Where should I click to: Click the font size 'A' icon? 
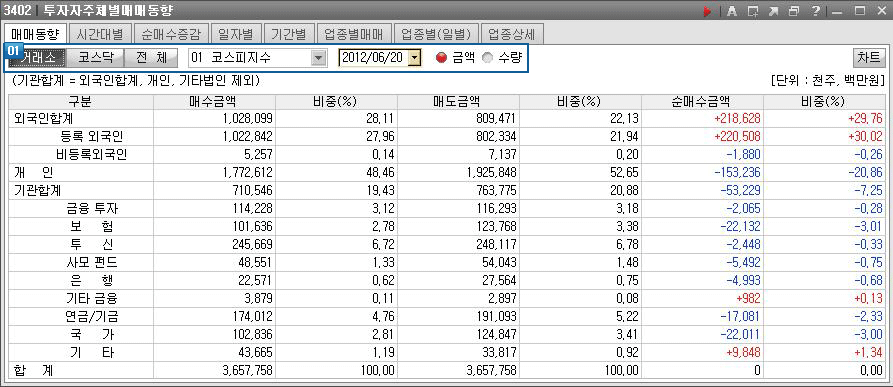[732, 11]
